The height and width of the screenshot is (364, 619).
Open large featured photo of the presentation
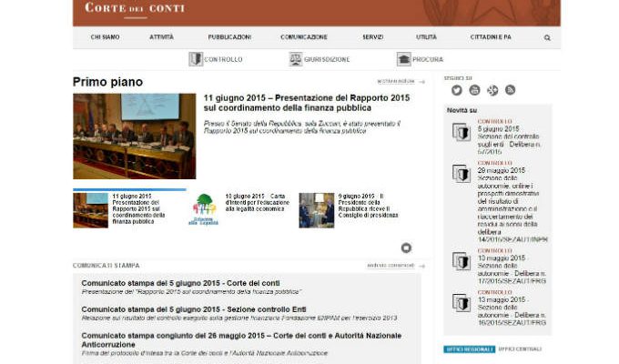click(134, 136)
